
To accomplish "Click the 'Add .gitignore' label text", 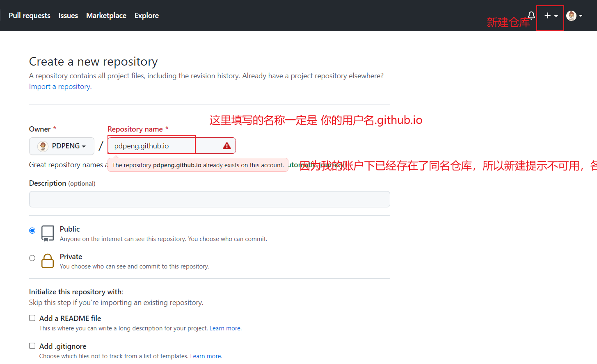I will point(63,346).
